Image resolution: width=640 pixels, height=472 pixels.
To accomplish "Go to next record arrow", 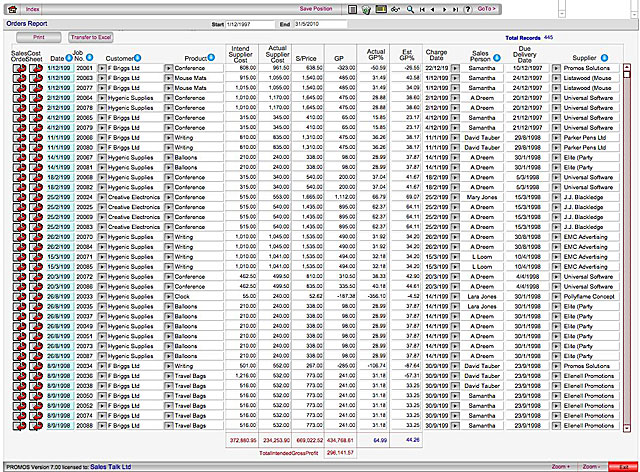I will (444, 9).
